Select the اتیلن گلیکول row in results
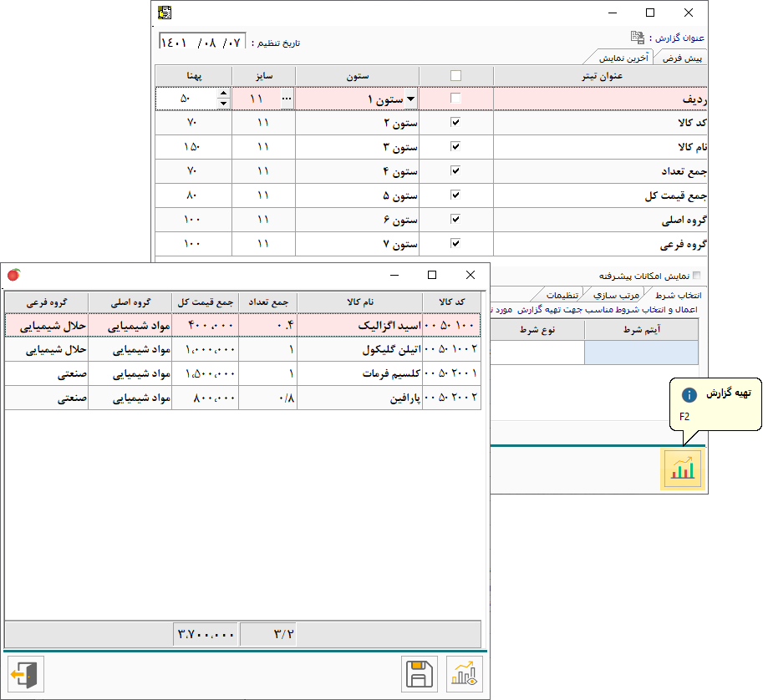The image size is (763, 700). point(361,350)
